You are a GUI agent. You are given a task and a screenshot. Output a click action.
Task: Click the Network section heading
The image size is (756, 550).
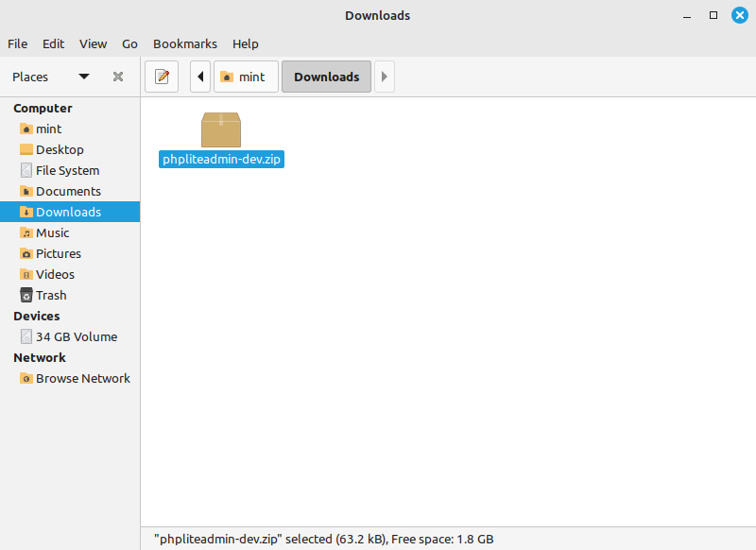tap(40, 357)
